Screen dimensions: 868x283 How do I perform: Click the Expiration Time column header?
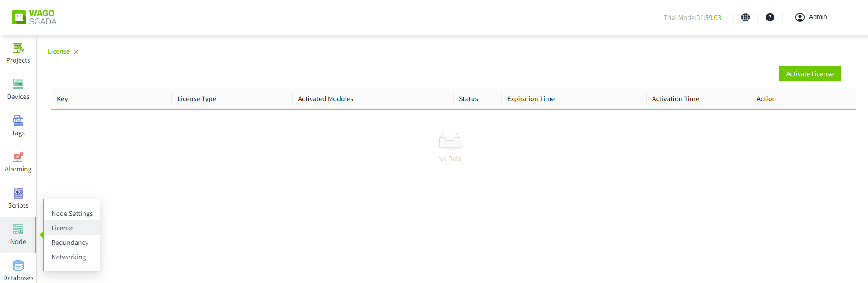pos(531,99)
